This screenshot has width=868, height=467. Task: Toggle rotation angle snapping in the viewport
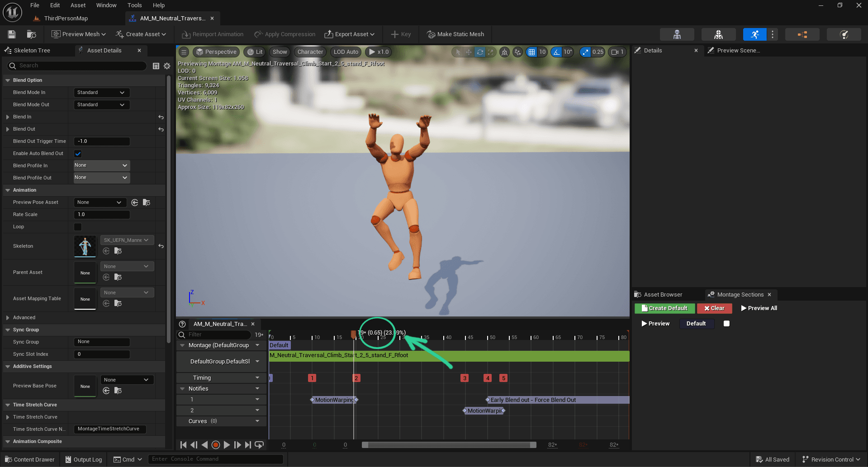557,52
